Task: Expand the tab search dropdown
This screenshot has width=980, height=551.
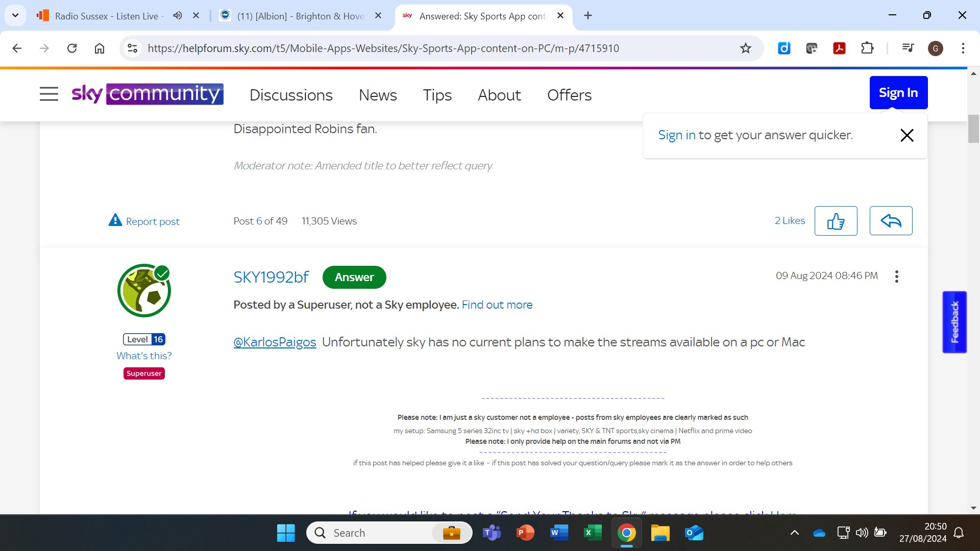Action: point(15,15)
